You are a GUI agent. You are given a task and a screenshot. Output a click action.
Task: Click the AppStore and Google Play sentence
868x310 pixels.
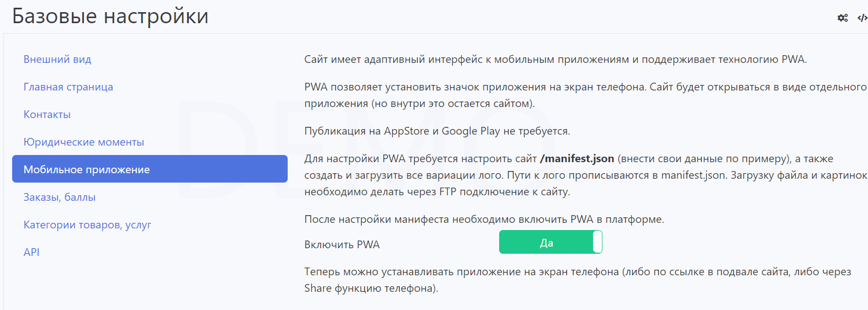[437, 131]
